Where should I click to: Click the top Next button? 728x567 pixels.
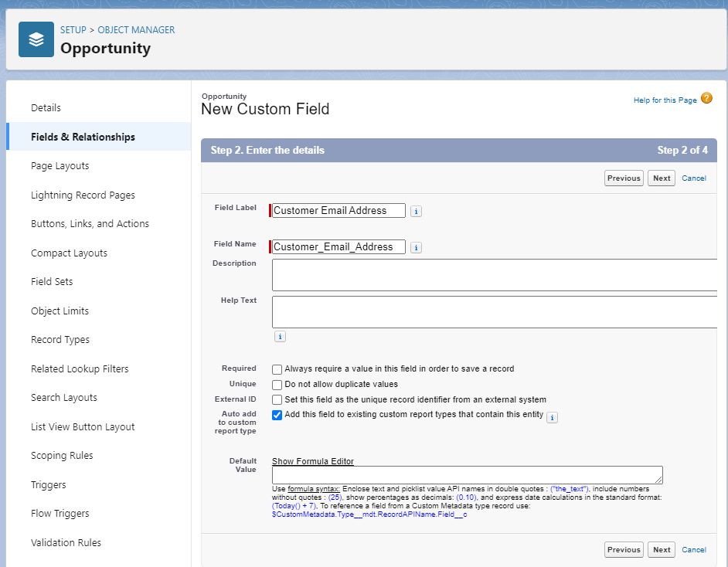661,178
